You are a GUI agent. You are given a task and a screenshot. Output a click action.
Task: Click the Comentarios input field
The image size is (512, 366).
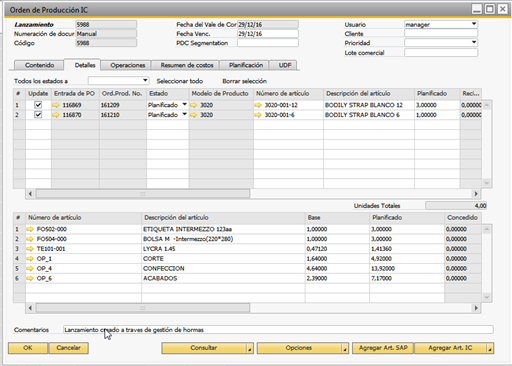pos(278,330)
